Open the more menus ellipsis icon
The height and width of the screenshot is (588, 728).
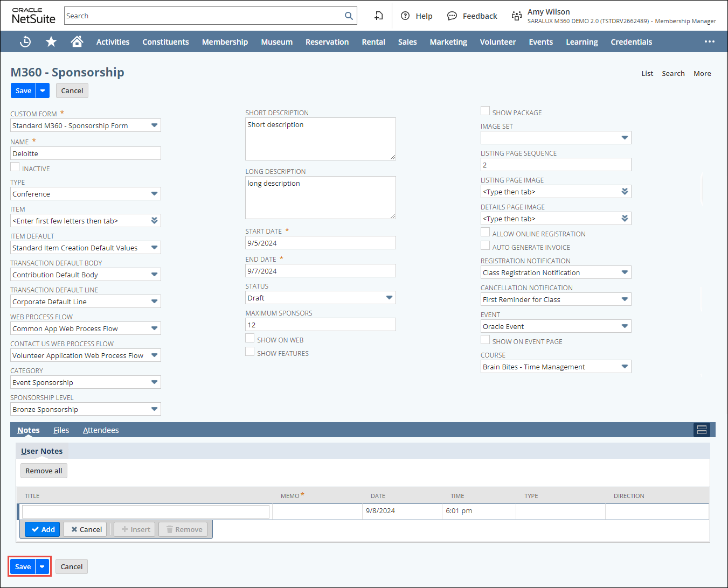pyautogui.click(x=709, y=42)
